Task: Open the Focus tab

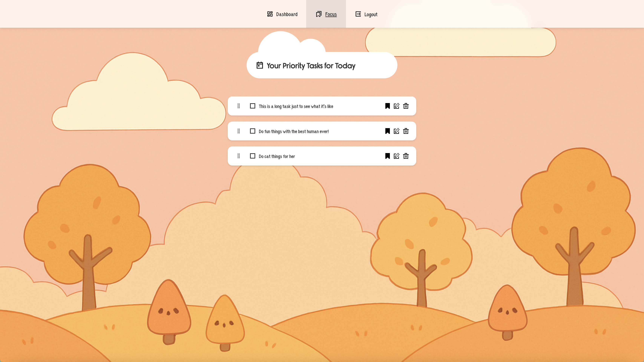Action: point(330,14)
